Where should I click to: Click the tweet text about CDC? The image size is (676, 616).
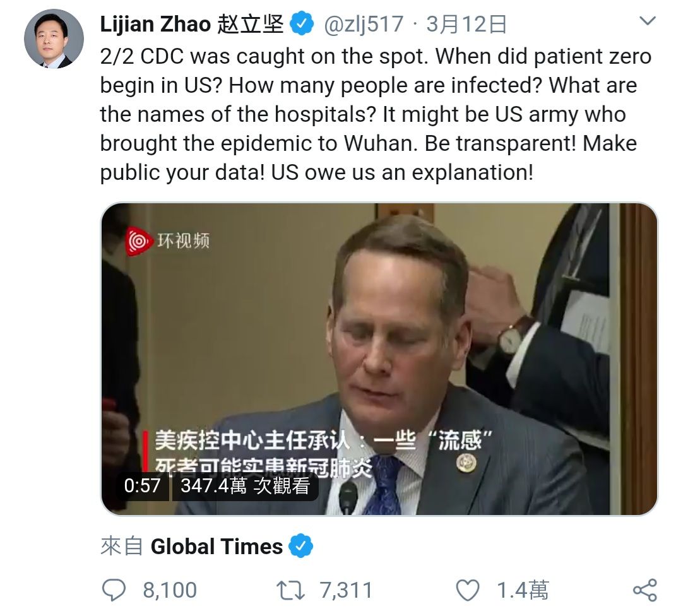pyautogui.click(x=375, y=114)
